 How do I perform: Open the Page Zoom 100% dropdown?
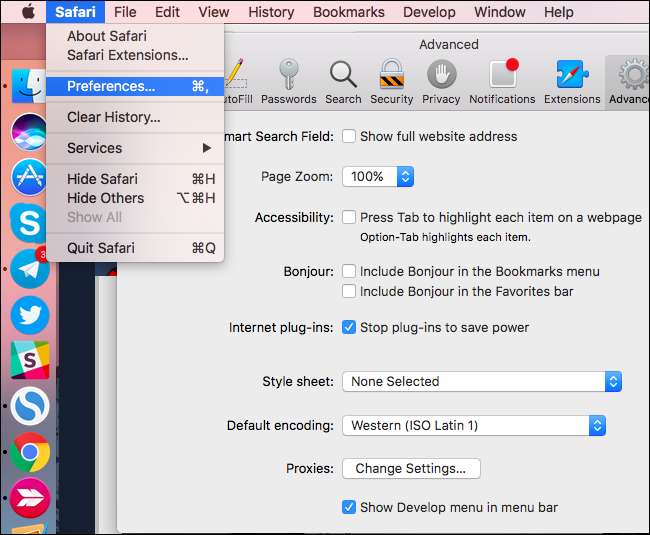pyautogui.click(x=378, y=177)
